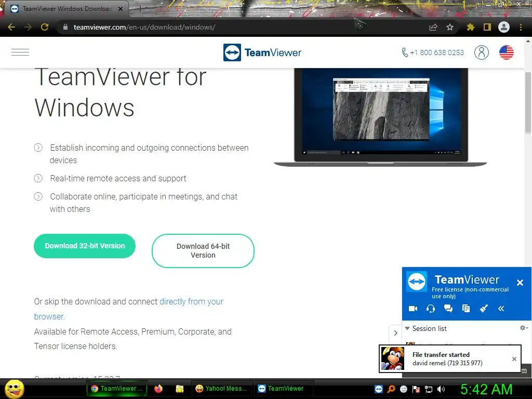This screenshot has width=532, height=399.
Task: Dismiss the File transfer started notification
Action: click(514, 358)
